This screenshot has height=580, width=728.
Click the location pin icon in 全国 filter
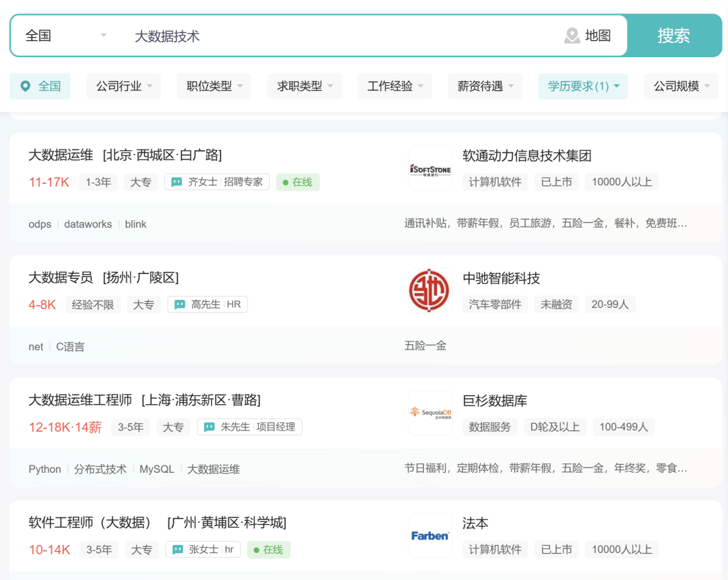(x=26, y=86)
